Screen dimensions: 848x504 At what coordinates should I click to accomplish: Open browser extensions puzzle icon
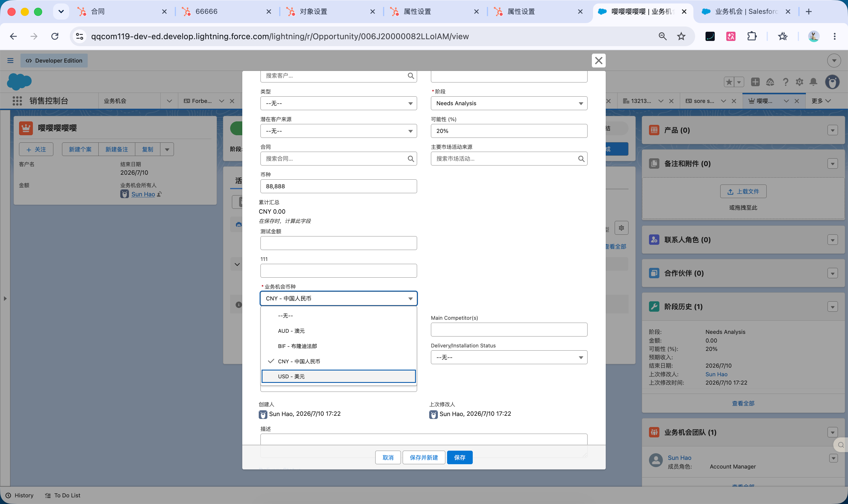click(x=752, y=36)
